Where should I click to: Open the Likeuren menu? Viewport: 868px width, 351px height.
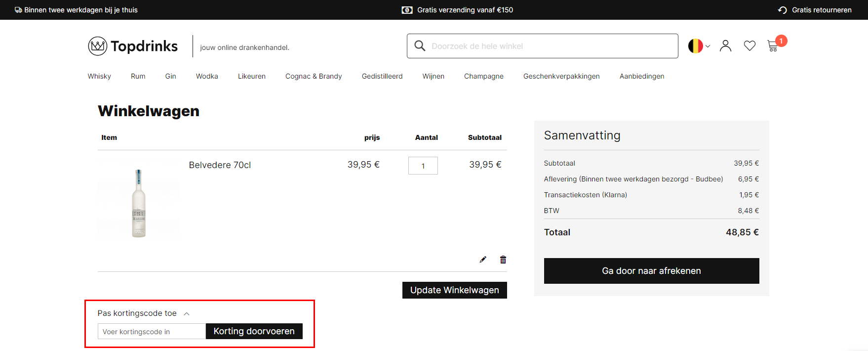click(252, 76)
